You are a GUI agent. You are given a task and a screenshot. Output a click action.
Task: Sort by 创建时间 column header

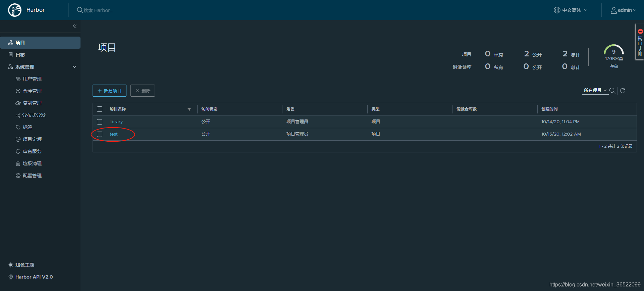(x=549, y=109)
